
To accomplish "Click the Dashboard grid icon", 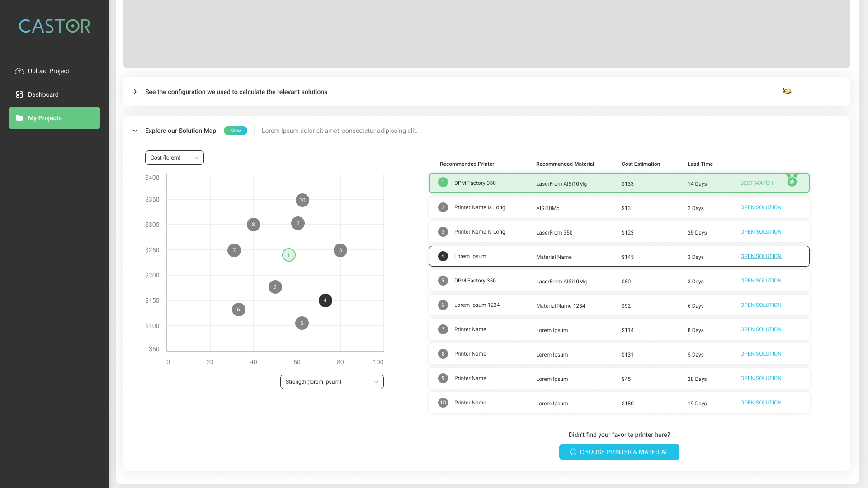I will [x=19, y=94].
